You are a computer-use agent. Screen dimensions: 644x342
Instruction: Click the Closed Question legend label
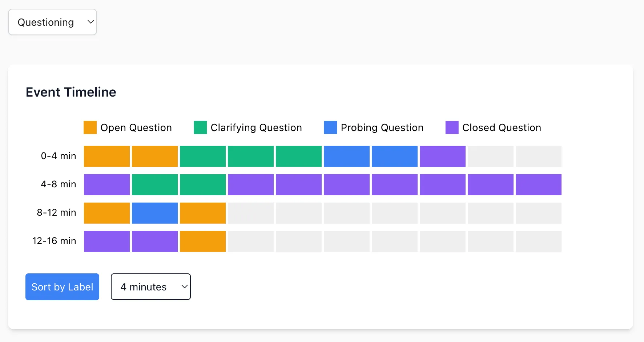point(502,127)
